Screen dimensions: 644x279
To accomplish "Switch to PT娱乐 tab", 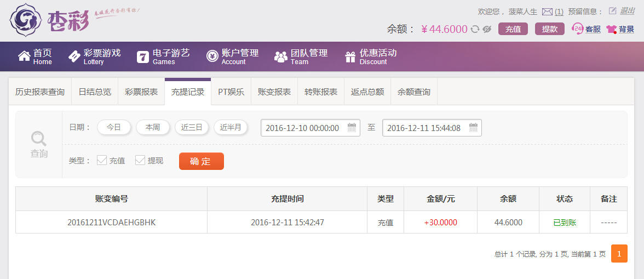I will tap(231, 92).
